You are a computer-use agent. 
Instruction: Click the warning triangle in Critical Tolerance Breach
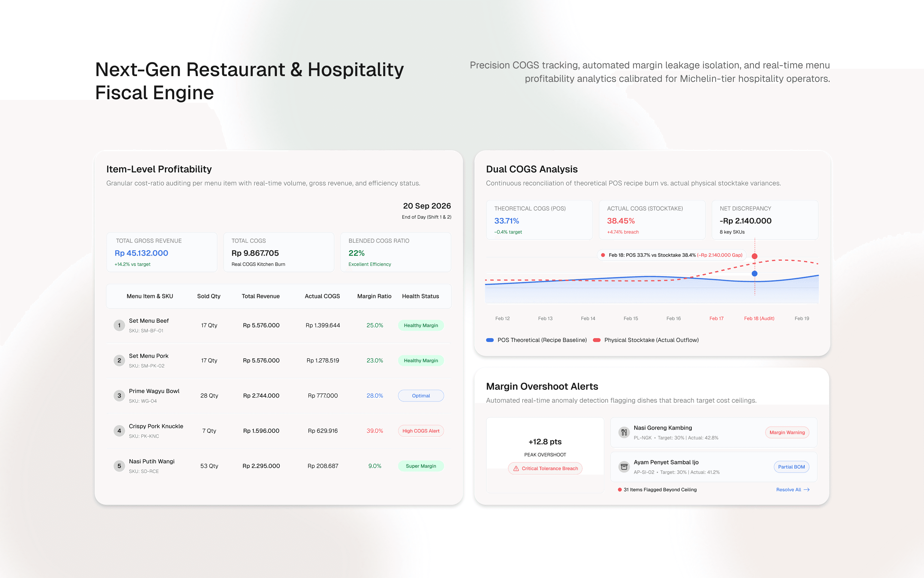516,468
